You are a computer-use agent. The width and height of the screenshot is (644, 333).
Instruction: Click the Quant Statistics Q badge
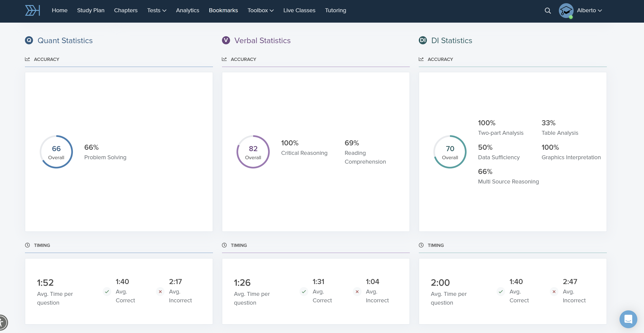coord(29,40)
